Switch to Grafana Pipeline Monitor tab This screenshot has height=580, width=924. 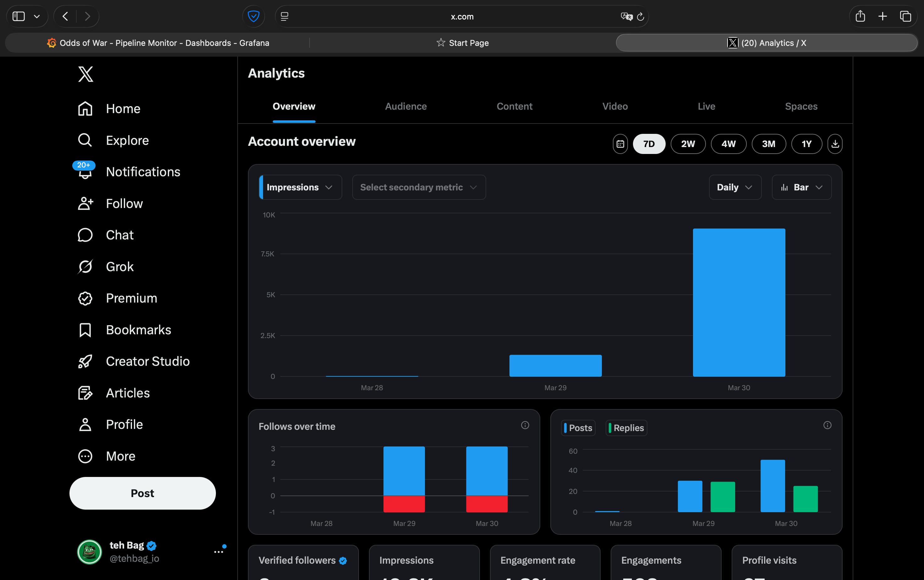coord(157,43)
